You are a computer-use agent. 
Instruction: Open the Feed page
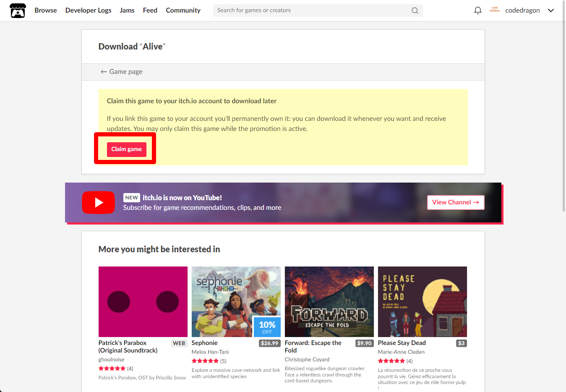150,10
